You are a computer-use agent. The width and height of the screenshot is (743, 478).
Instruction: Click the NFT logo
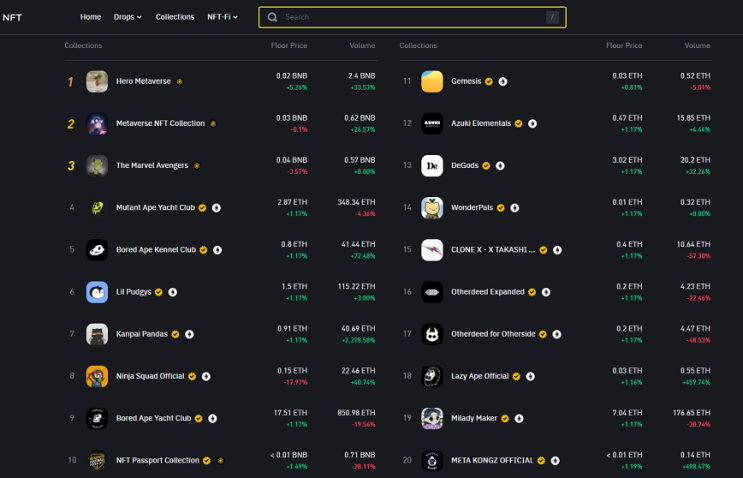coord(12,18)
